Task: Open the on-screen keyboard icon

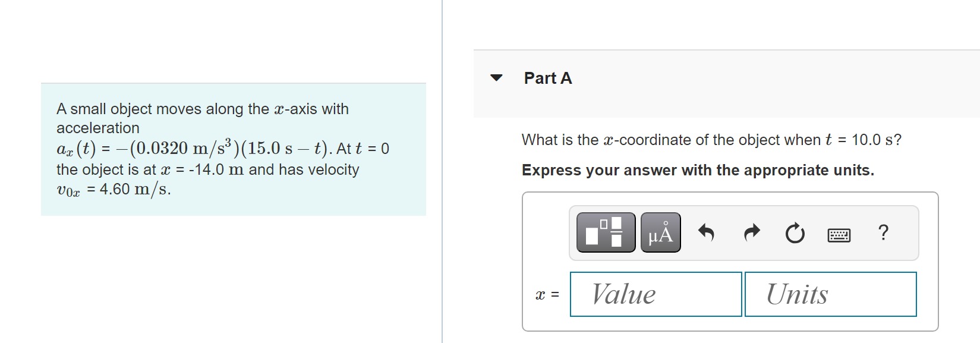Action: click(x=839, y=235)
